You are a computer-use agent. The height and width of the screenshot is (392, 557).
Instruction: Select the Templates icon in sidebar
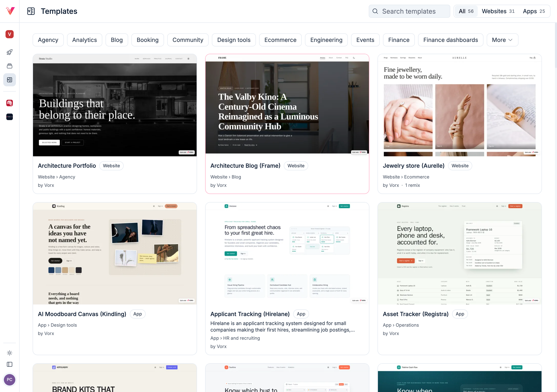(x=9, y=80)
